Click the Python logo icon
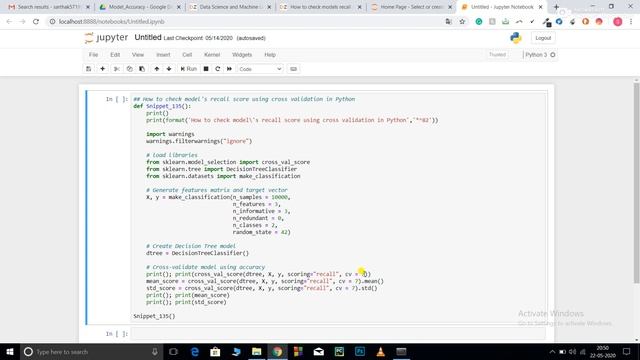Viewport: 640px width, 360px height. coord(516,38)
